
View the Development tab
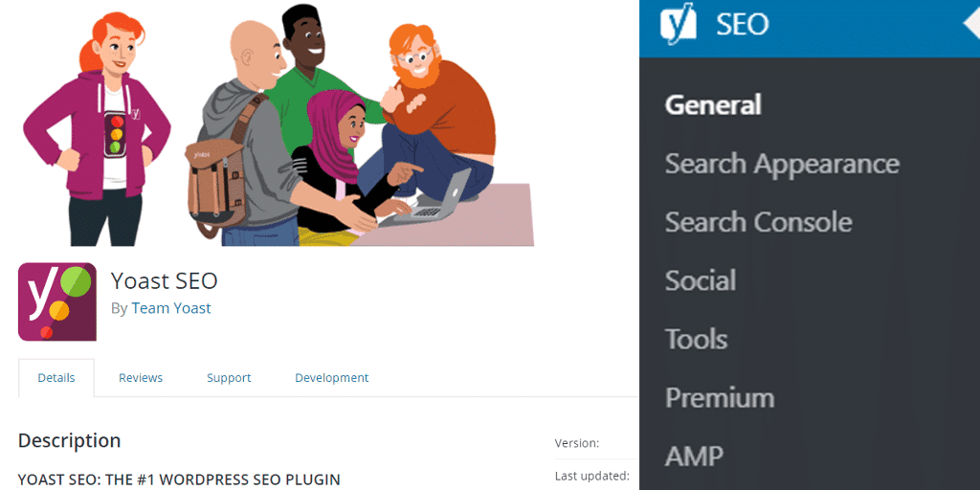tap(331, 378)
